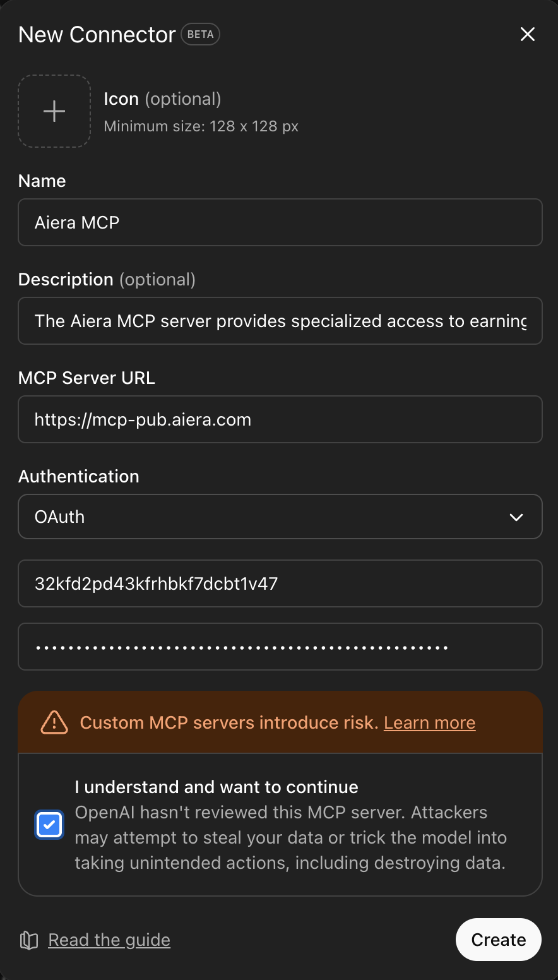Click the chevron on the Authentication field

pos(516,517)
